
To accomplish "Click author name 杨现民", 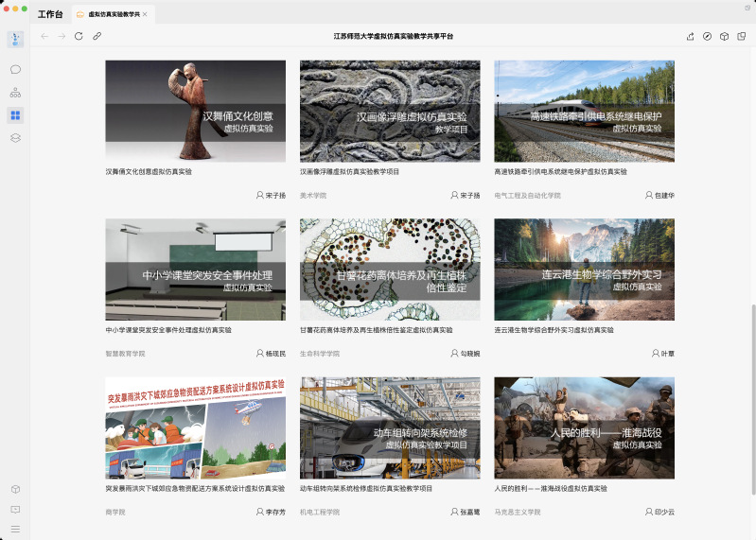I will (274, 353).
